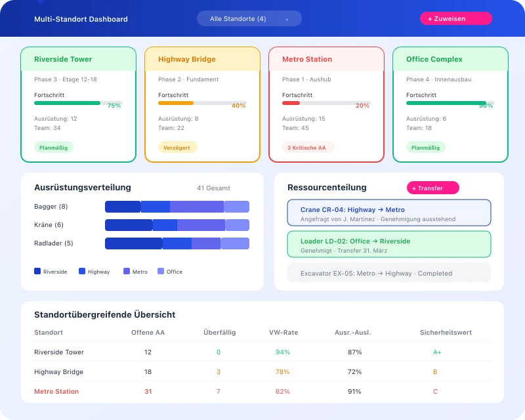
Task: Open Metro Station row in overview table
Action: 58,391
